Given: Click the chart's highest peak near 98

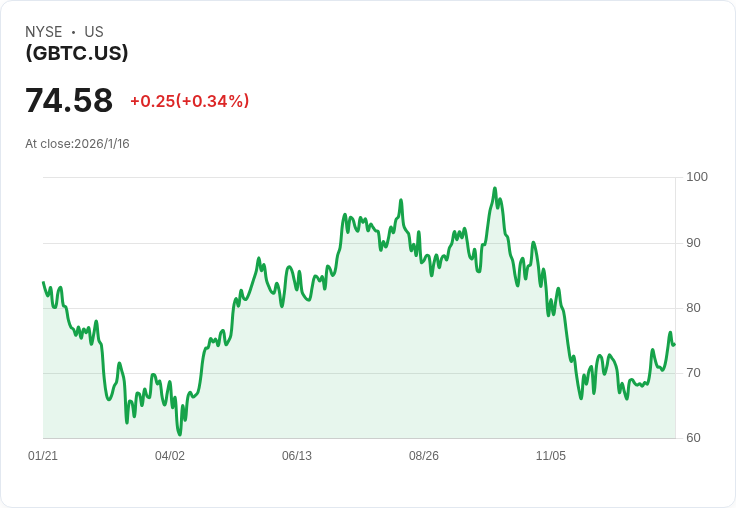Looking at the screenshot, I should pos(495,188).
